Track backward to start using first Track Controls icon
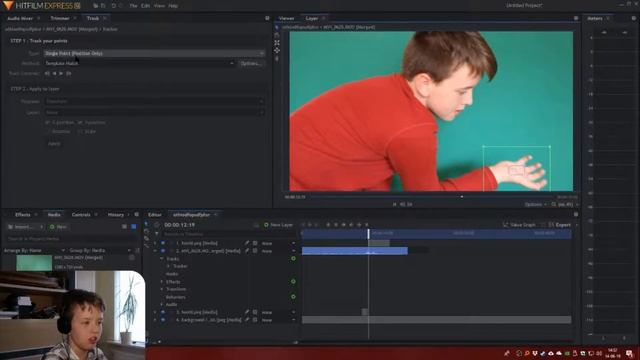The height and width of the screenshot is (360, 640). (47, 73)
